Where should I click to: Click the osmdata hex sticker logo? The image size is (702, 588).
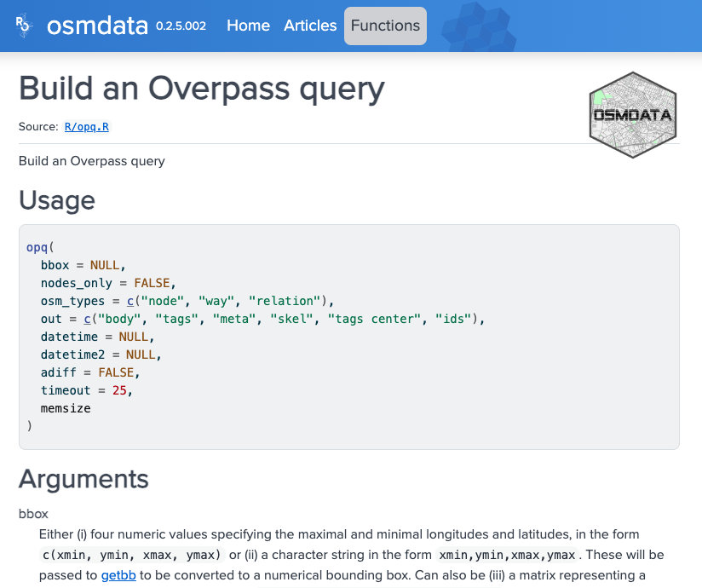click(632, 113)
